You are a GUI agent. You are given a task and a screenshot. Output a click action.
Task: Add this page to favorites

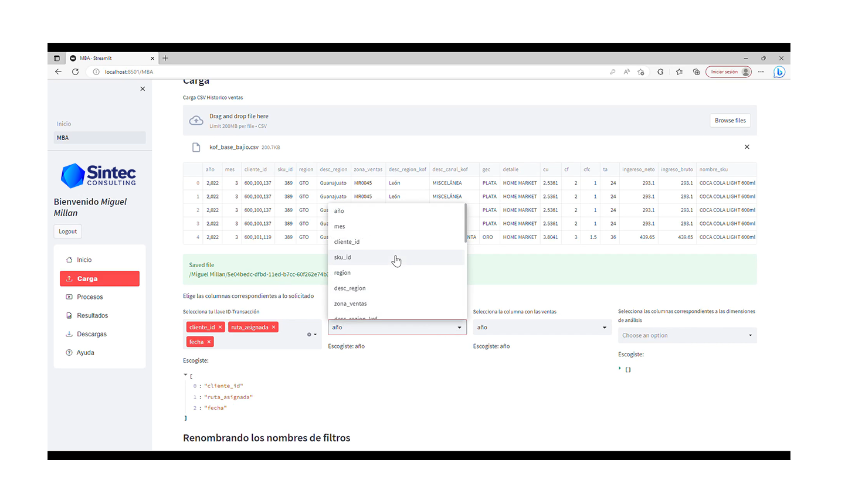pos(641,72)
